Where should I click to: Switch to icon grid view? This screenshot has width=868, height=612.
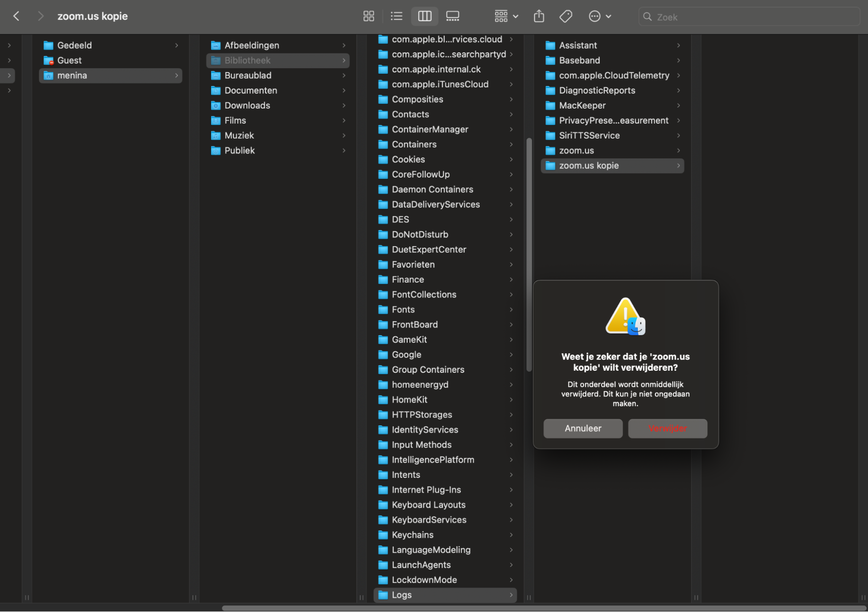[x=368, y=16]
